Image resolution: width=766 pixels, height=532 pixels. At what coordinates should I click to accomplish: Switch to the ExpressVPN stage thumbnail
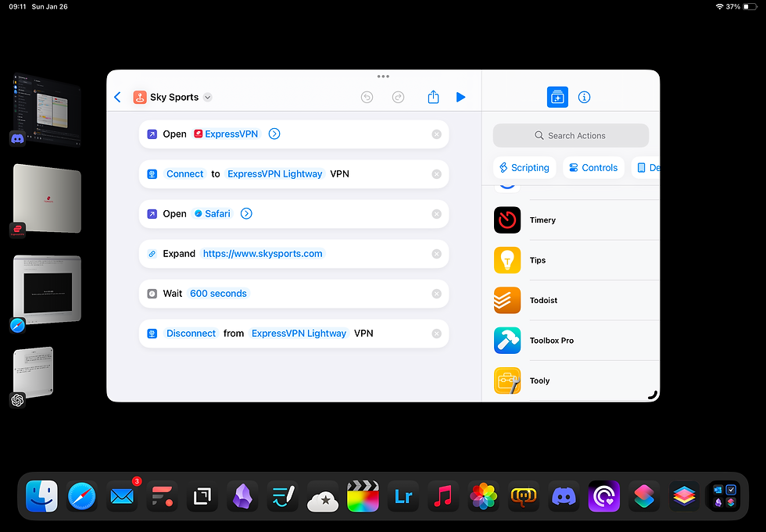(47, 199)
